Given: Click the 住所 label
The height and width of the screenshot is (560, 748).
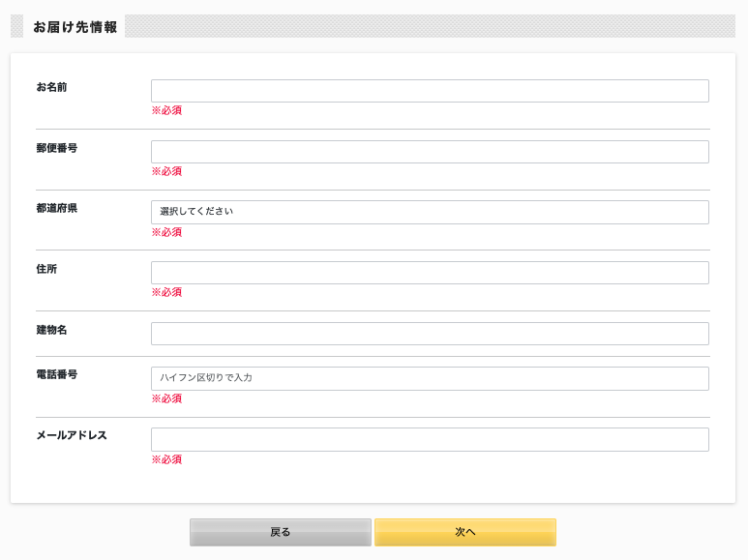Looking at the screenshot, I should coord(46,269).
